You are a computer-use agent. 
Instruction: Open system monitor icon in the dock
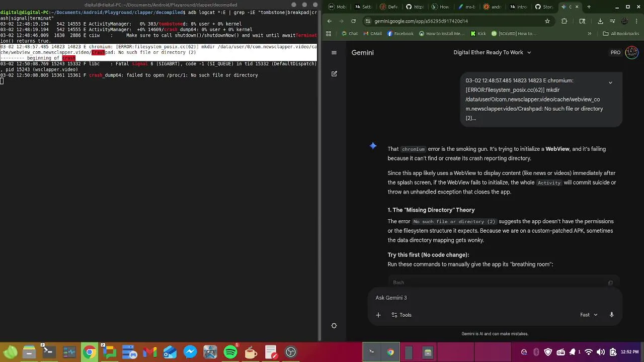[x=69, y=351]
